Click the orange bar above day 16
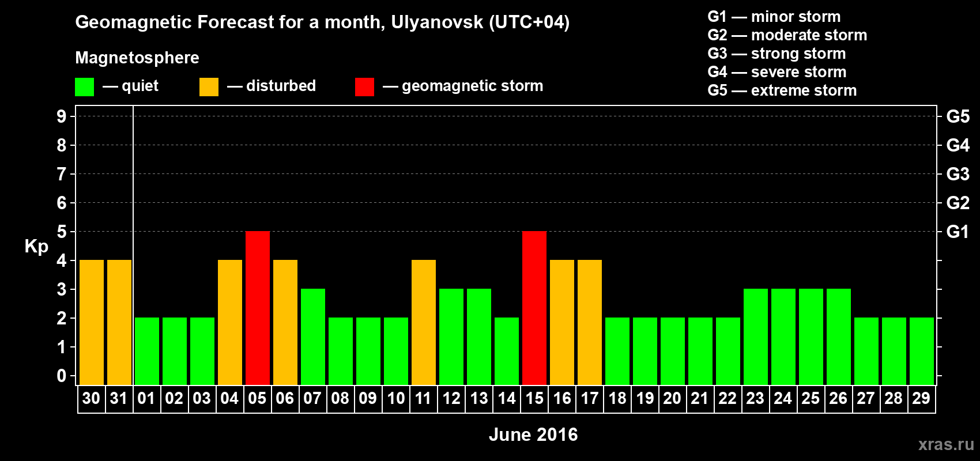This screenshot has width=980, height=461. pyautogui.click(x=562, y=323)
